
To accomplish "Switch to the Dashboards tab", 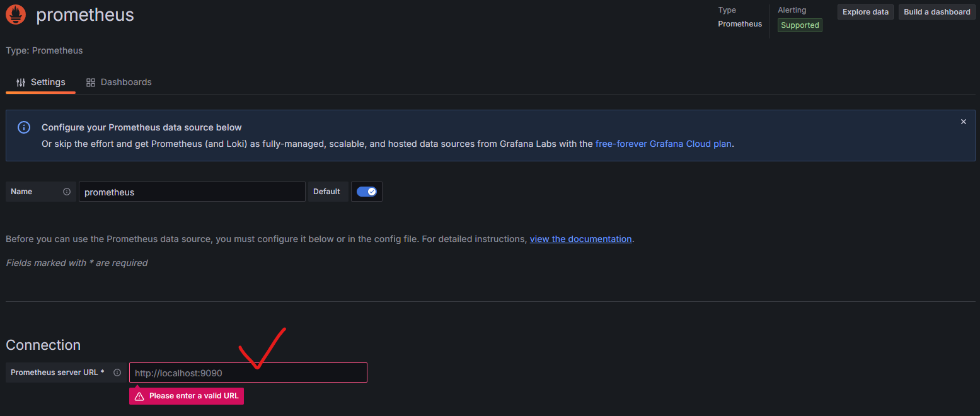I will (x=126, y=82).
